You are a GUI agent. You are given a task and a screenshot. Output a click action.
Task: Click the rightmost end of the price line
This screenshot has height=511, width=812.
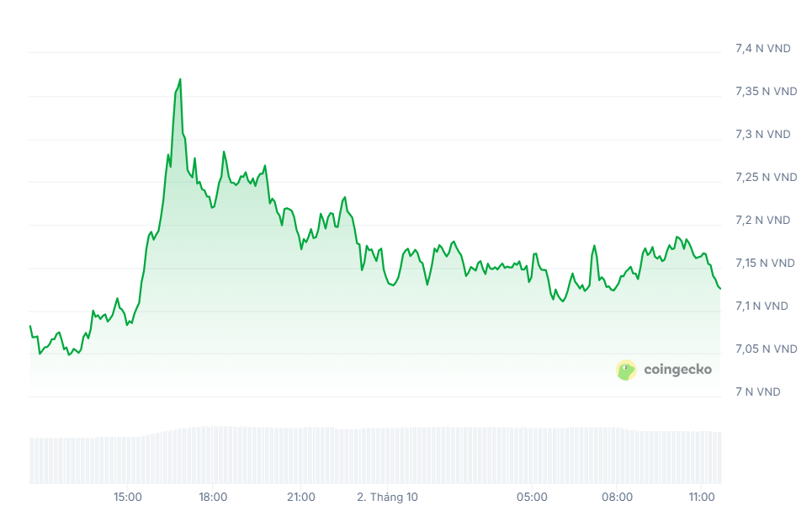(x=720, y=289)
